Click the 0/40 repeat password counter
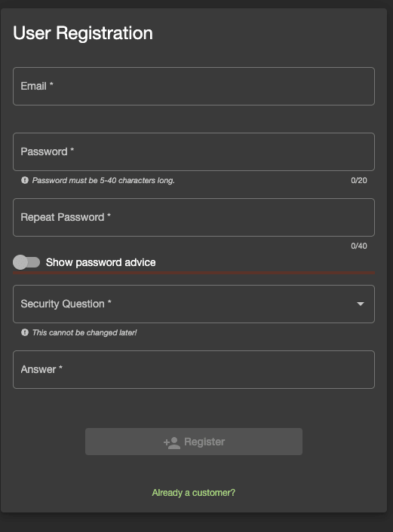This screenshot has height=532, width=393. pyautogui.click(x=359, y=246)
